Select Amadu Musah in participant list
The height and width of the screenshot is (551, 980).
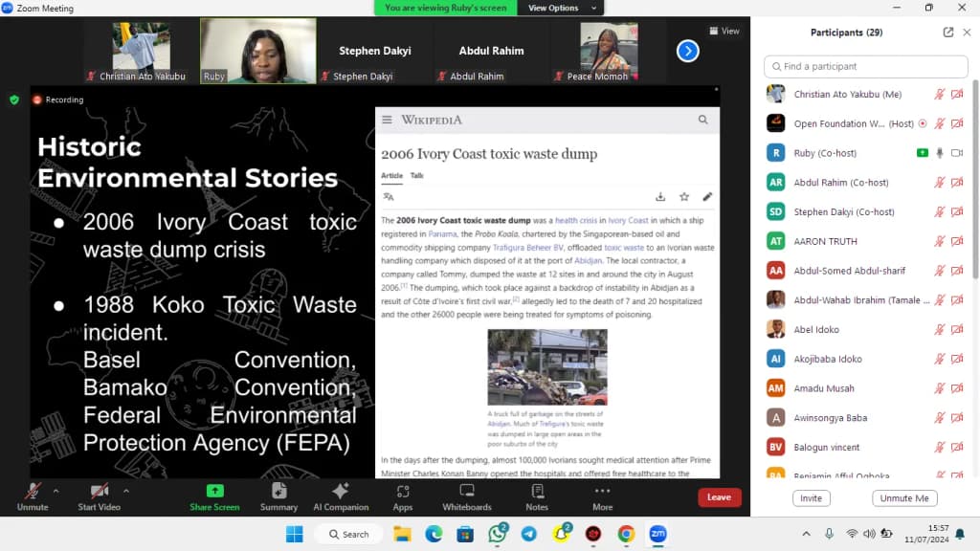[865, 388]
